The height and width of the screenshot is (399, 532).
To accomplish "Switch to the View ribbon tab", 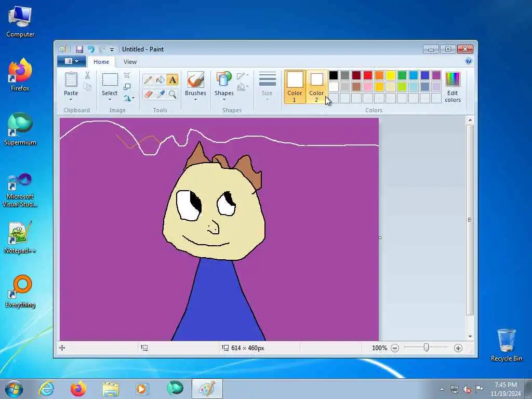I will 130,62.
